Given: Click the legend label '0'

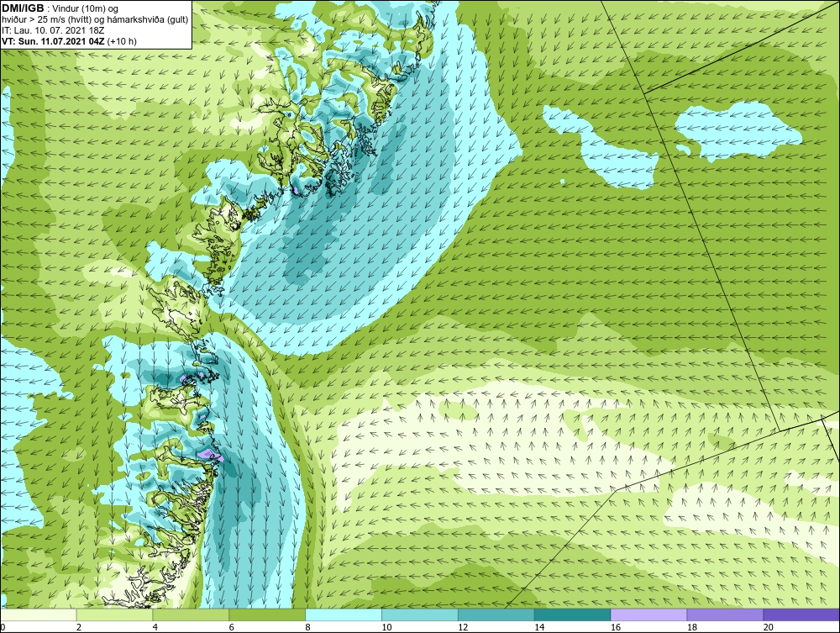Looking at the screenshot, I should pyautogui.click(x=3, y=627).
